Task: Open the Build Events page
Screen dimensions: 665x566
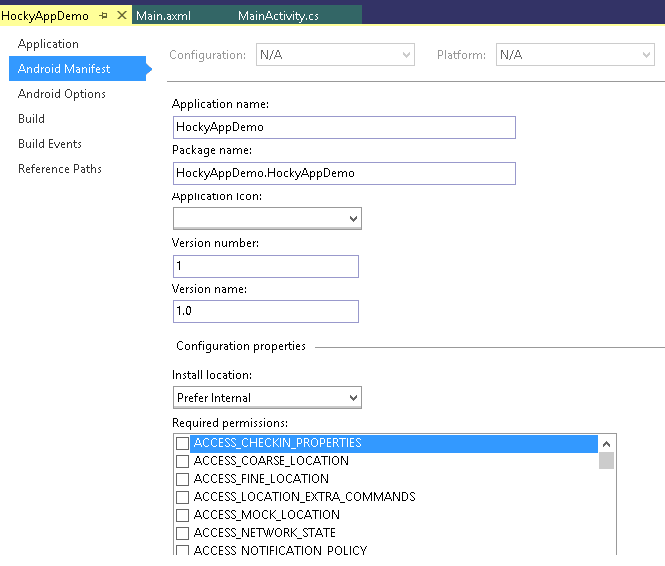Action: click(50, 144)
